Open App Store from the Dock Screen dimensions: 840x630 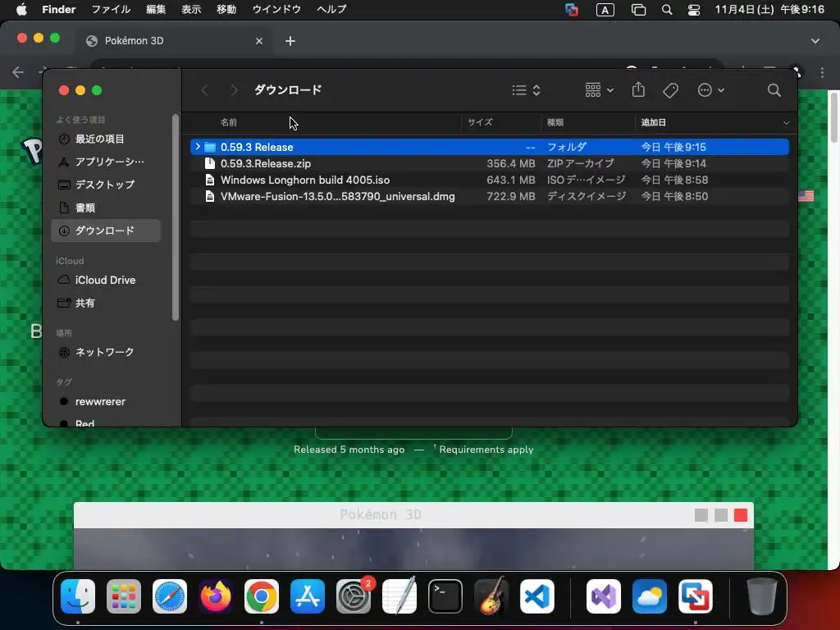coord(308,596)
